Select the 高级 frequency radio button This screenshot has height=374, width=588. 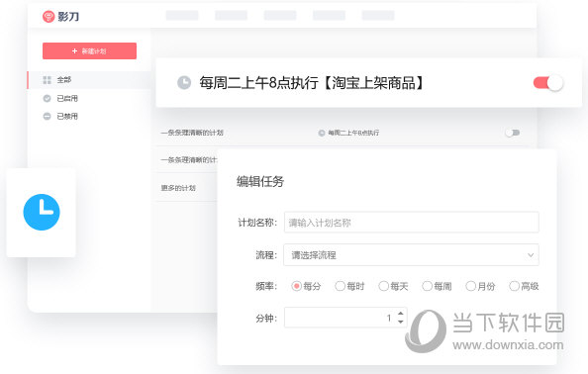514,286
